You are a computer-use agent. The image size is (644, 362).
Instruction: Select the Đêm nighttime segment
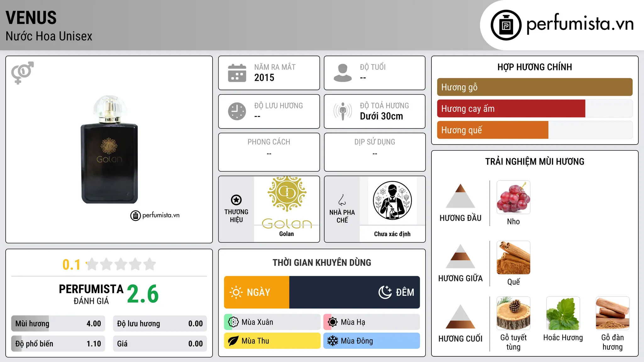click(x=355, y=292)
